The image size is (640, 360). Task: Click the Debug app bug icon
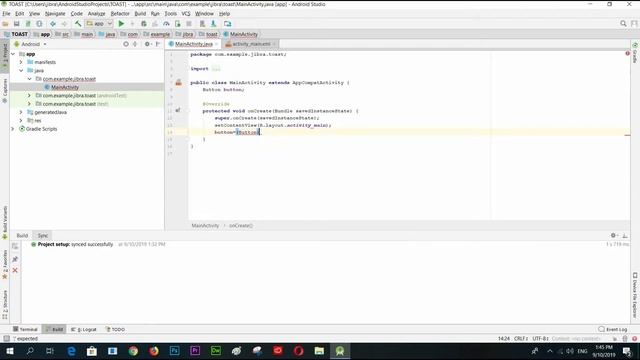pyautogui.click(x=144, y=24)
